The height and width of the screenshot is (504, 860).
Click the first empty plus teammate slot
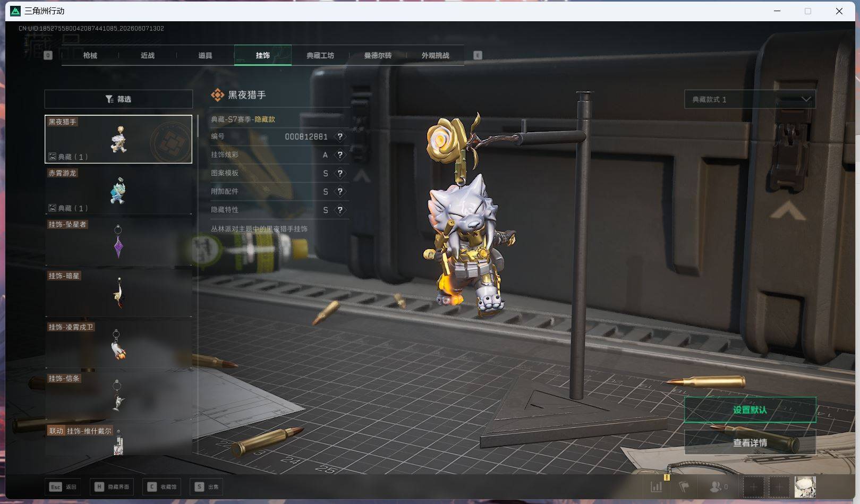point(753,486)
